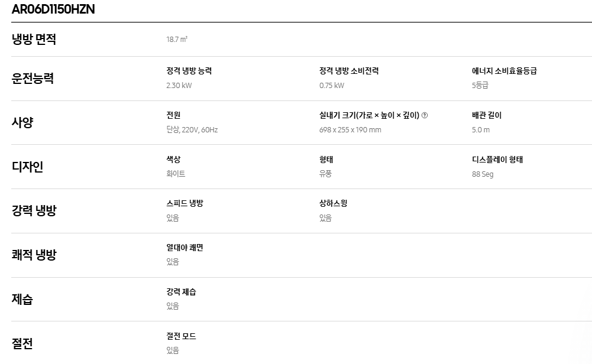Click the 디스플레이 형태 label
The height and width of the screenshot is (364, 592).
(x=497, y=160)
